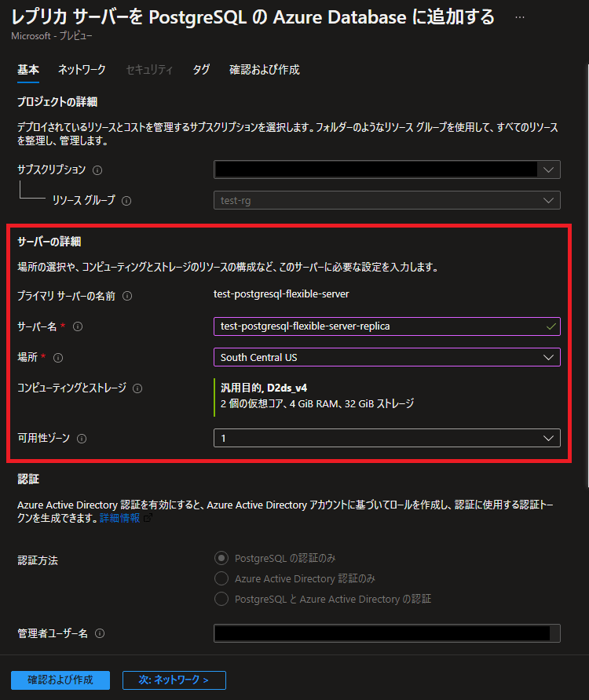Click the info icon beside サーバー名
589x700 pixels.
78,326
